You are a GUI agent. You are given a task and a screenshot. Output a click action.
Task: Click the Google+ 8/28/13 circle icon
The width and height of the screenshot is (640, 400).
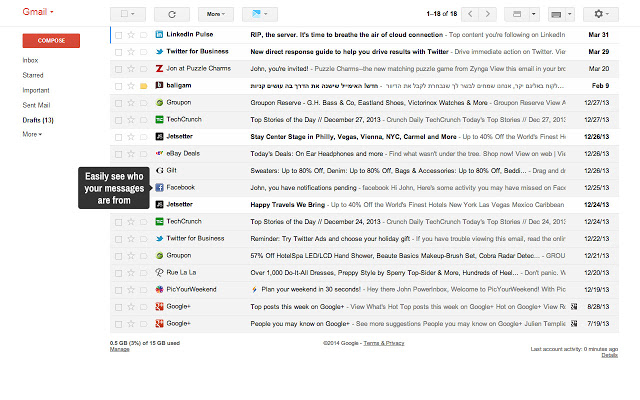click(574, 307)
